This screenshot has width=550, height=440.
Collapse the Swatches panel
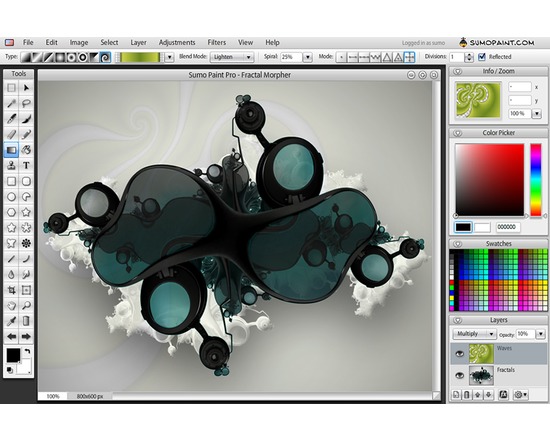(457, 244)
